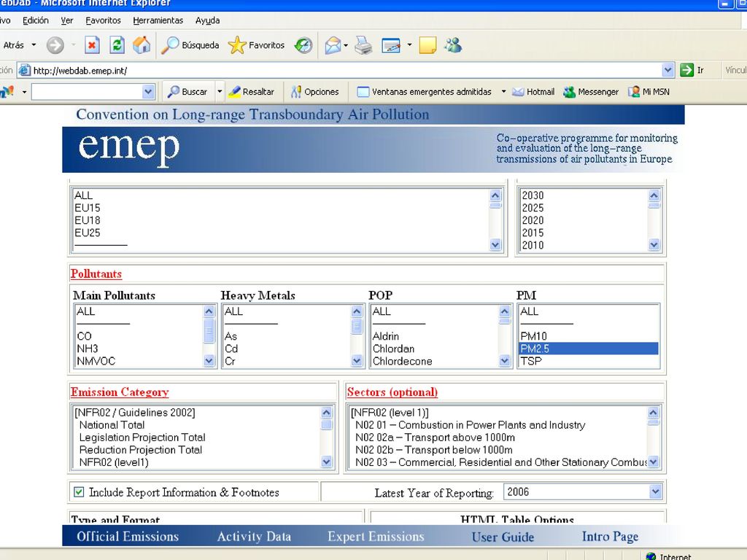Select National Total emission category
Screen dimensions: 747x560
(x=112, y=425)
